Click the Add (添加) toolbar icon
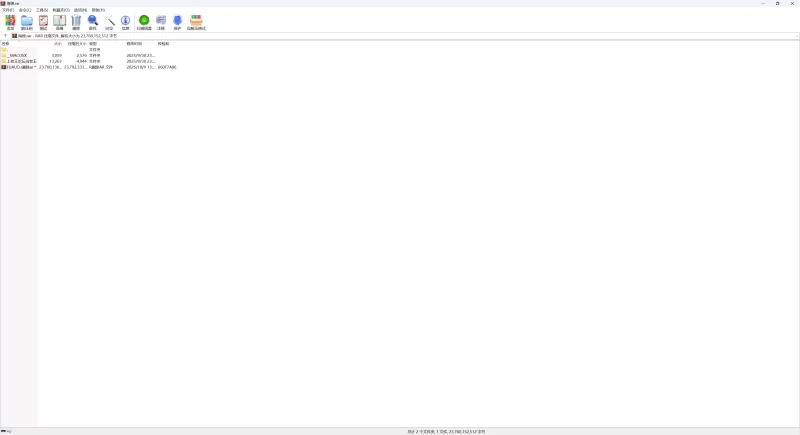800x435 pixels. (x=10, y=21)
